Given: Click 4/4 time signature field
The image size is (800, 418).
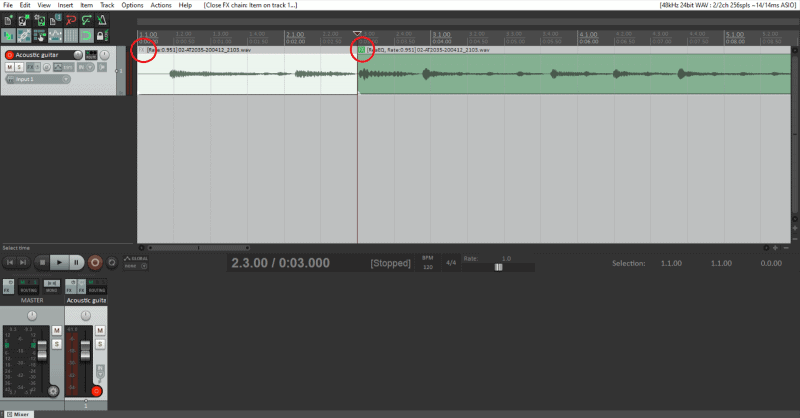Looking at the screenshot, I should (x=451, y=262).
